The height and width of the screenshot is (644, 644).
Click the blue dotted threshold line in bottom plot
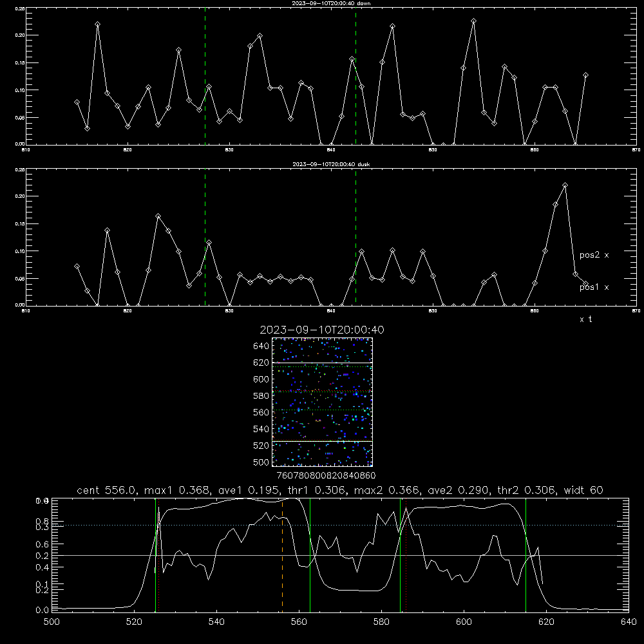340,525
